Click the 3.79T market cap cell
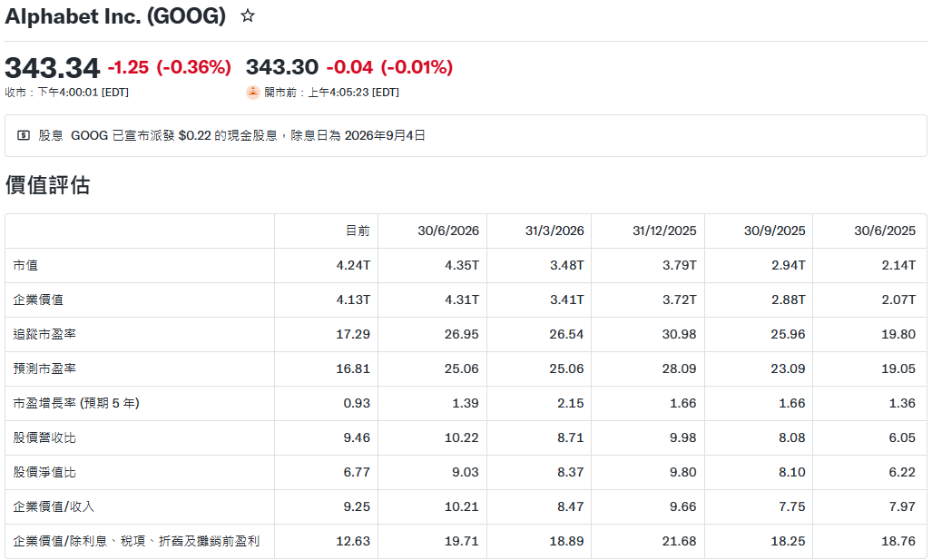Image resolution: width=932 pixels, height=560 pixels. [x=680, y=265]
